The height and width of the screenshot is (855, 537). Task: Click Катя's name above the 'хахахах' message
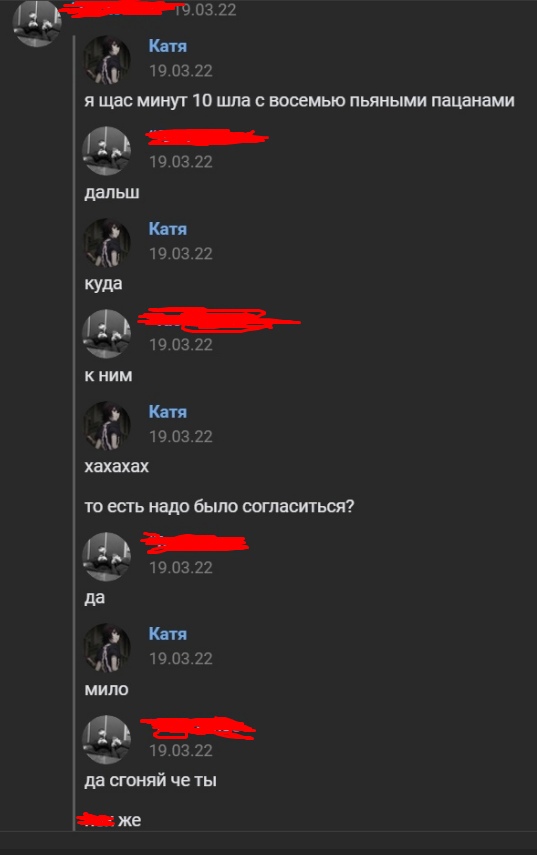tap(167, 412)
